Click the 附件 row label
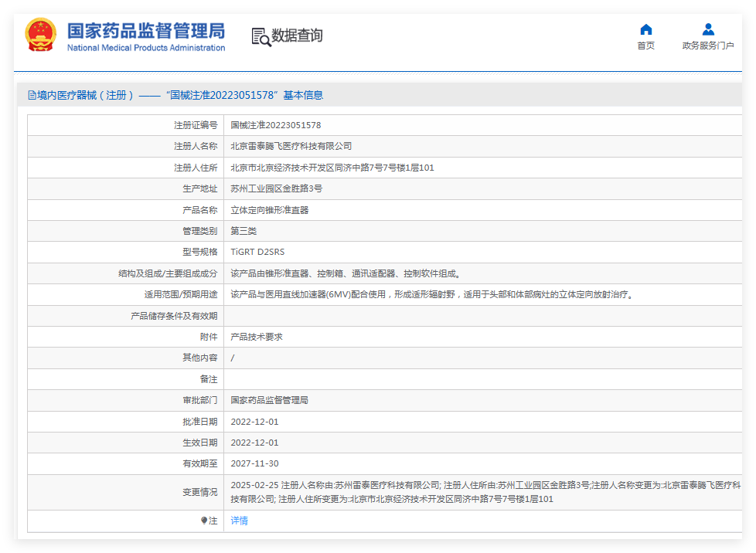Image resolution: width=756 pixels, height=553 pixels. pyautogui.click(x=209, y=337)
